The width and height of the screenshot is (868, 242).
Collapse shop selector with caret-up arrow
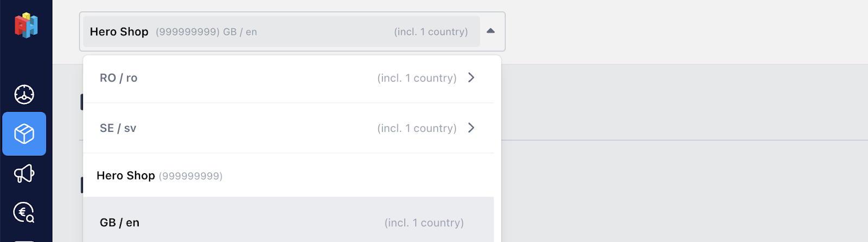pos(490,31)
